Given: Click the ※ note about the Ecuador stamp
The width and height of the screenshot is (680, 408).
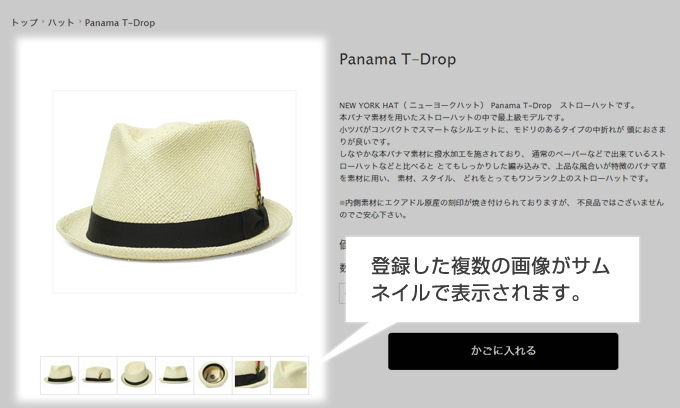Looking at the screenshot, I should tap(502, 209).
